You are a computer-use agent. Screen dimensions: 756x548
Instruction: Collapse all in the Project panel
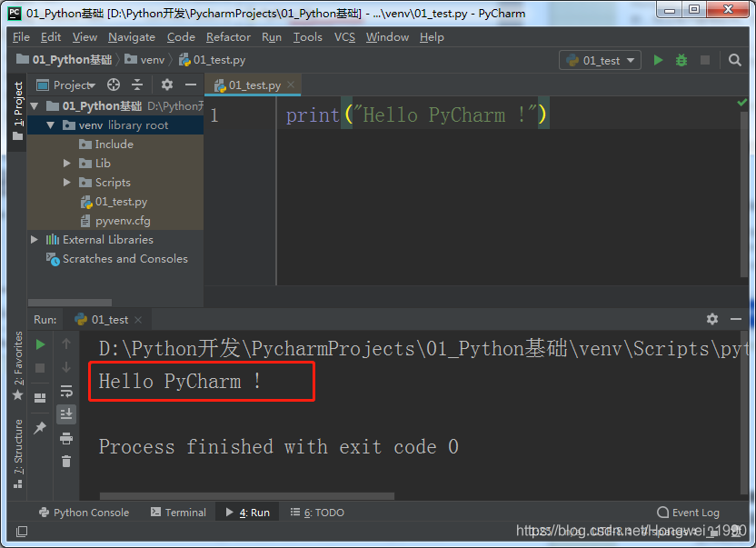[x=137, y=85]
